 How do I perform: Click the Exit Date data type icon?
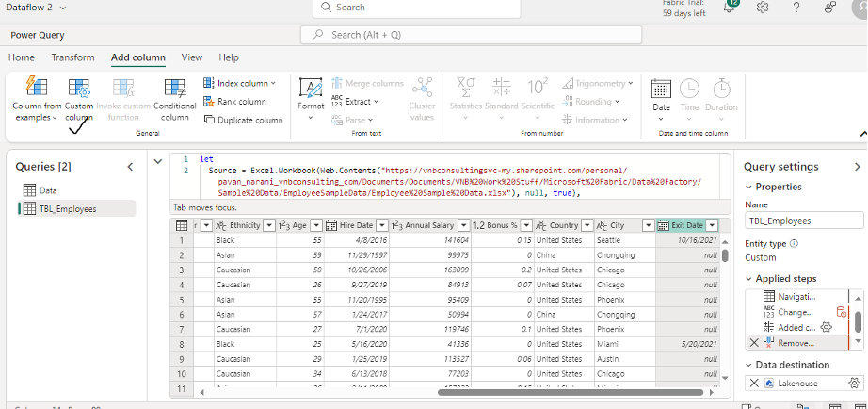click(663, 225)
